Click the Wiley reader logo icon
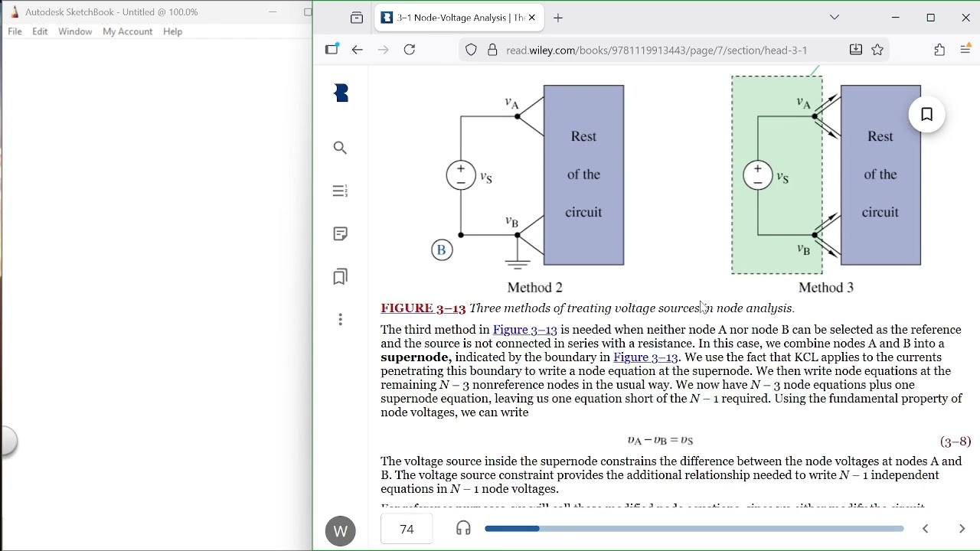 341,93
